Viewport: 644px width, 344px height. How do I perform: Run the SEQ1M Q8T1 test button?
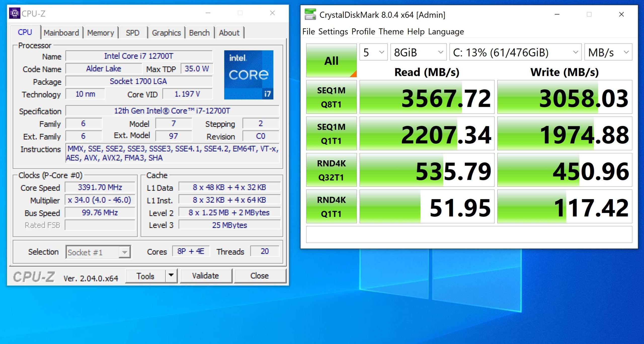(331, 97)
